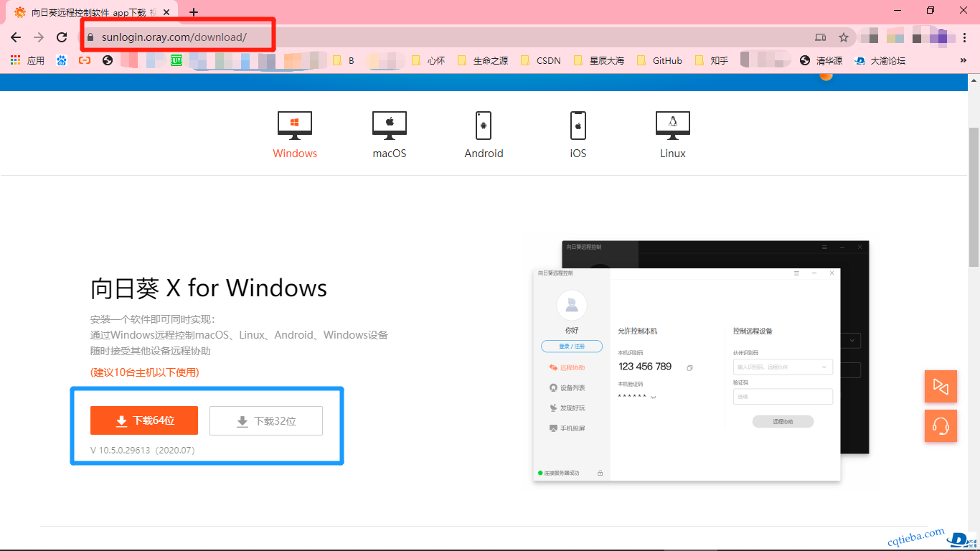This screenshot has width=980, height=551.
Task: Click the page vertical scrollbar
Action: 974,197
